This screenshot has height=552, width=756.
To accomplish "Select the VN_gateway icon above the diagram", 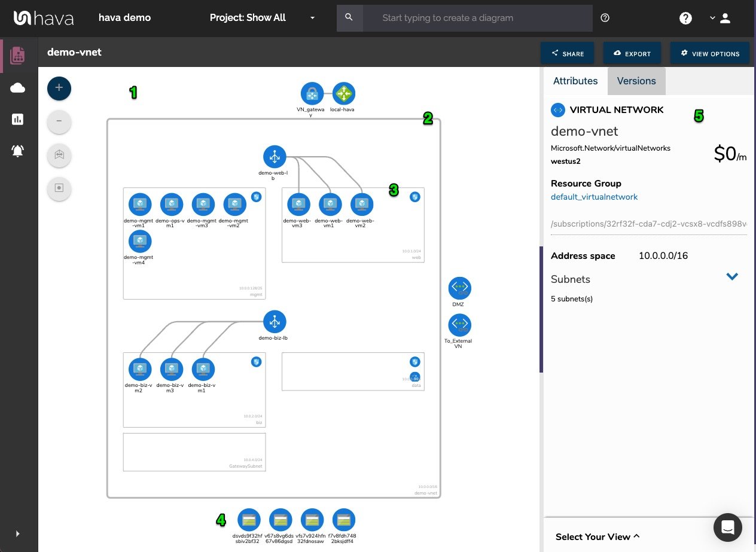I will pos(312,93).
